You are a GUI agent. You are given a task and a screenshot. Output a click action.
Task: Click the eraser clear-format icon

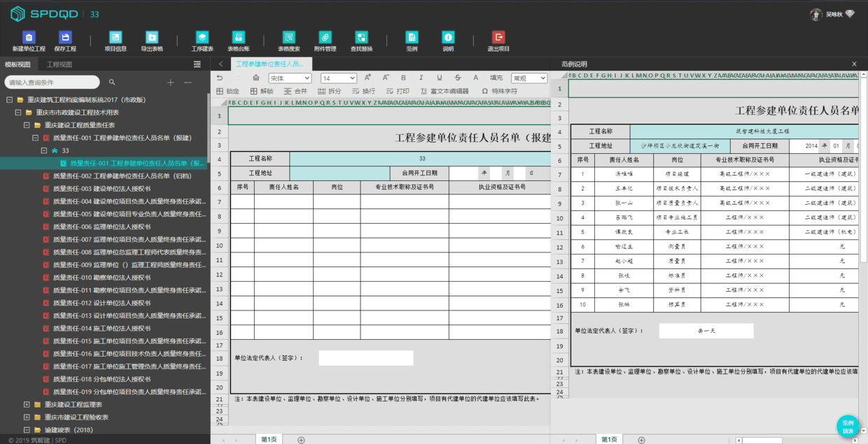tap(256, 78)
